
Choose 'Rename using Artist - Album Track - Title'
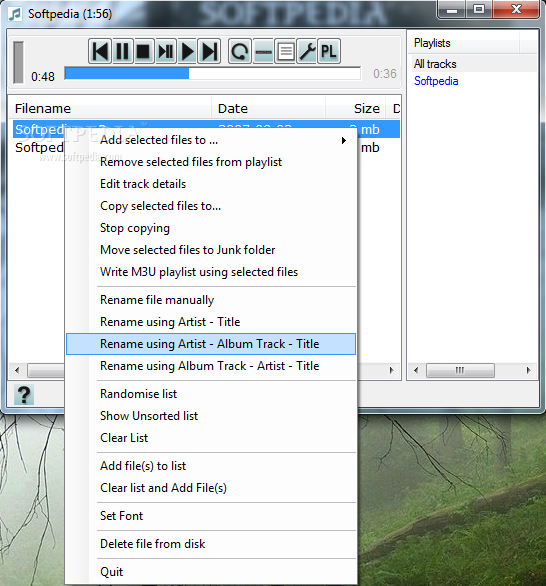211,344
